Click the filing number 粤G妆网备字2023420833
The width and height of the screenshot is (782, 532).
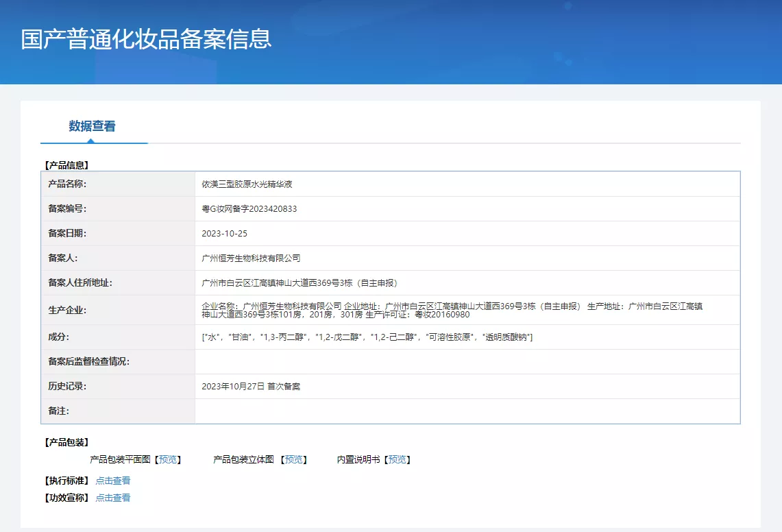(x=249, y=209)
